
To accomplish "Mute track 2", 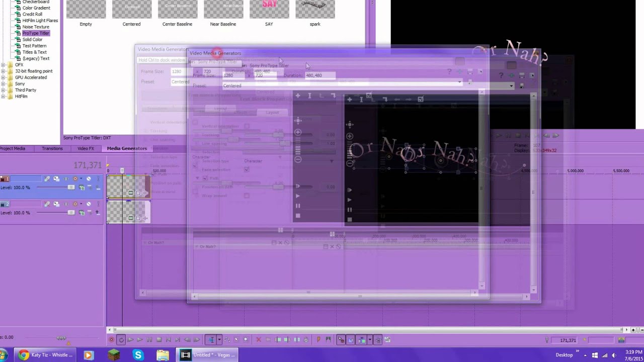I will [x=89, y=204].
